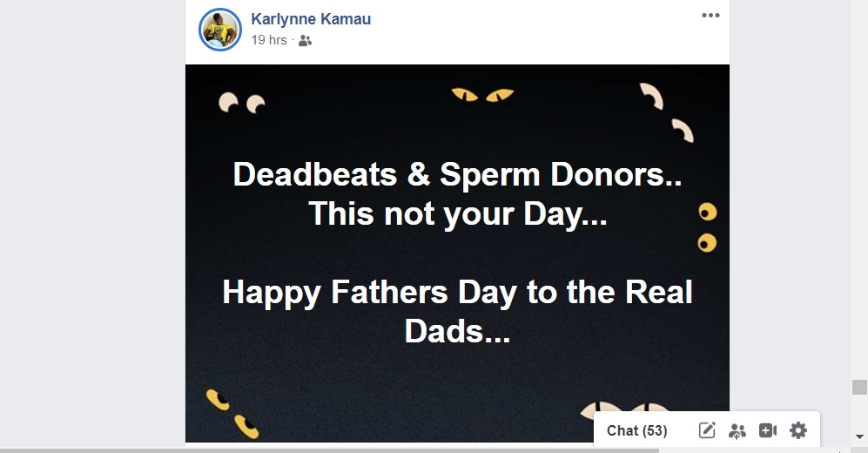Open Karlynne Kamau's profile picture

220,30
